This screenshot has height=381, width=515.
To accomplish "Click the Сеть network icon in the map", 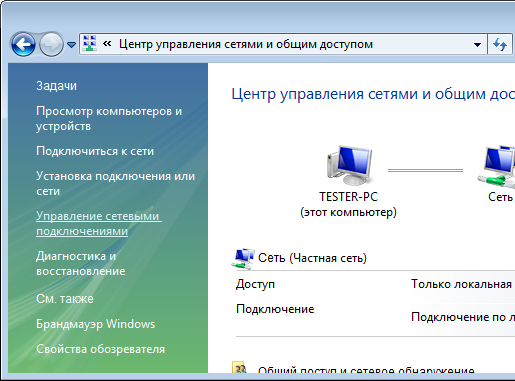I will 497,167.
